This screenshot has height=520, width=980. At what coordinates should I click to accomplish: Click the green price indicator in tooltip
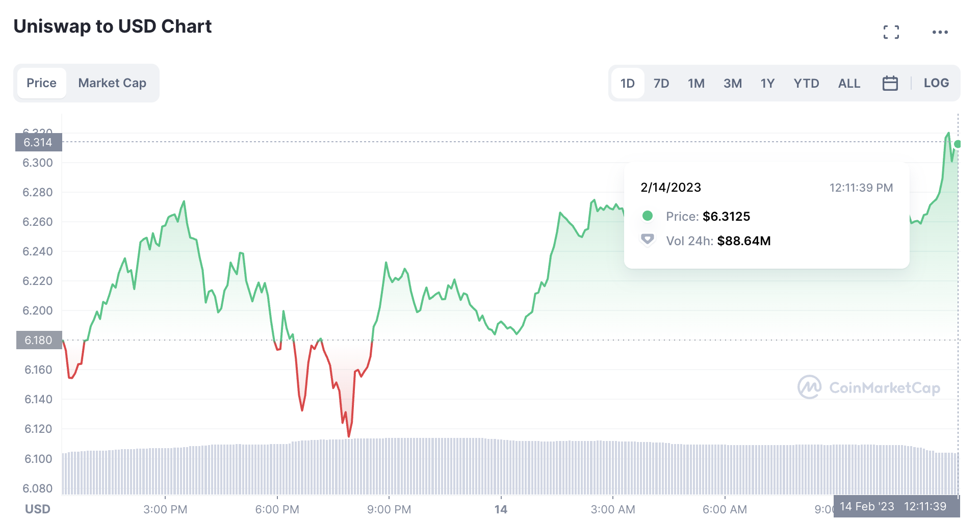(648, 216)
